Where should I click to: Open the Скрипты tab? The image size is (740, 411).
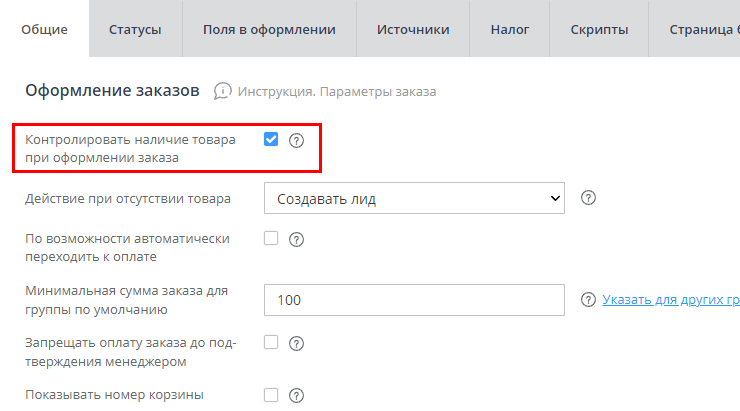click(599, 29)
